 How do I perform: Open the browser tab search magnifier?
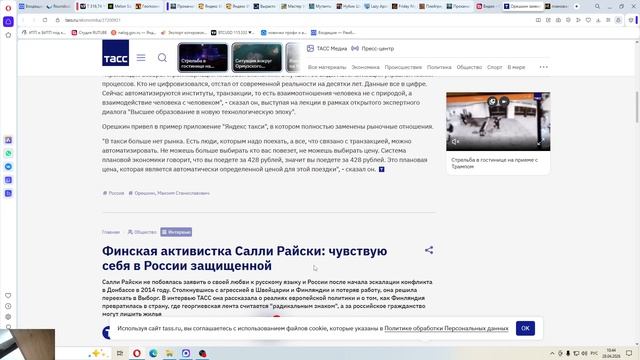(597, 7)
